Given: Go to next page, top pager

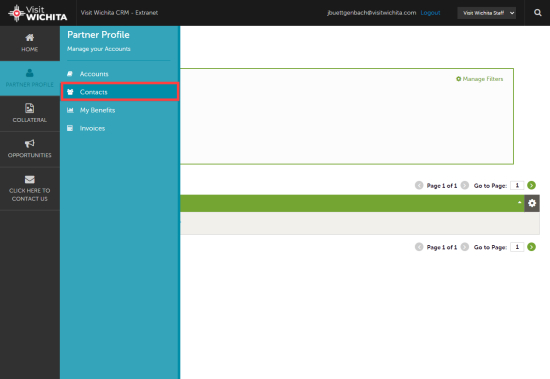Looking at the screenshot, I should coord(465,185).
